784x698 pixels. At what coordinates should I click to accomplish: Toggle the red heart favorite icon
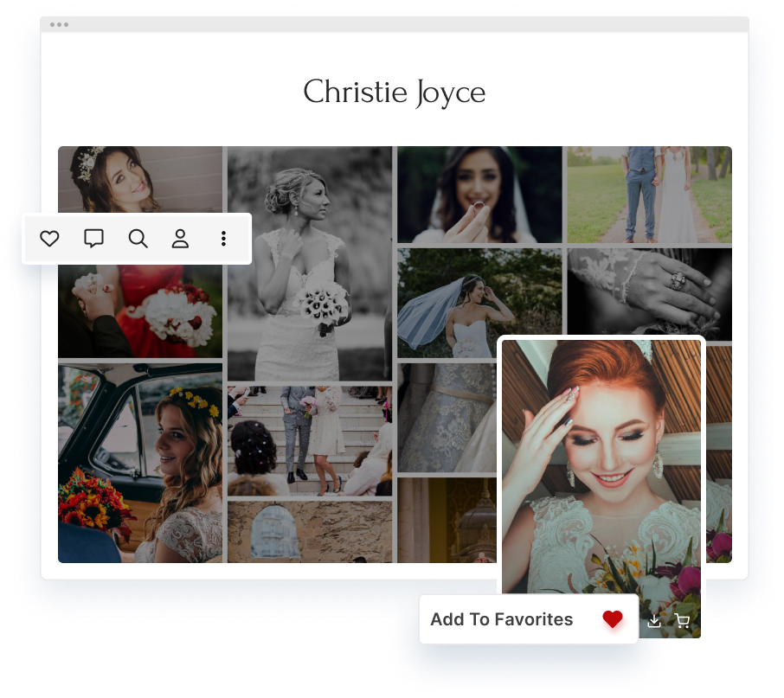613,619
